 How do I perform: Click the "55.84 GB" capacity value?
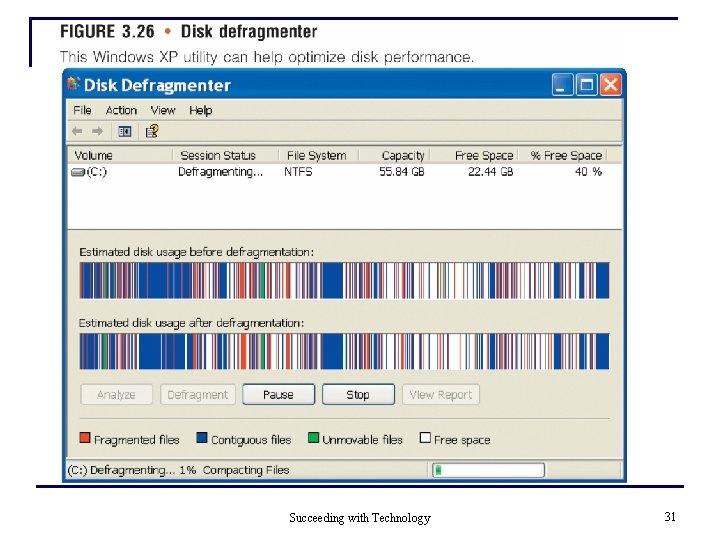tap(402, 172)
